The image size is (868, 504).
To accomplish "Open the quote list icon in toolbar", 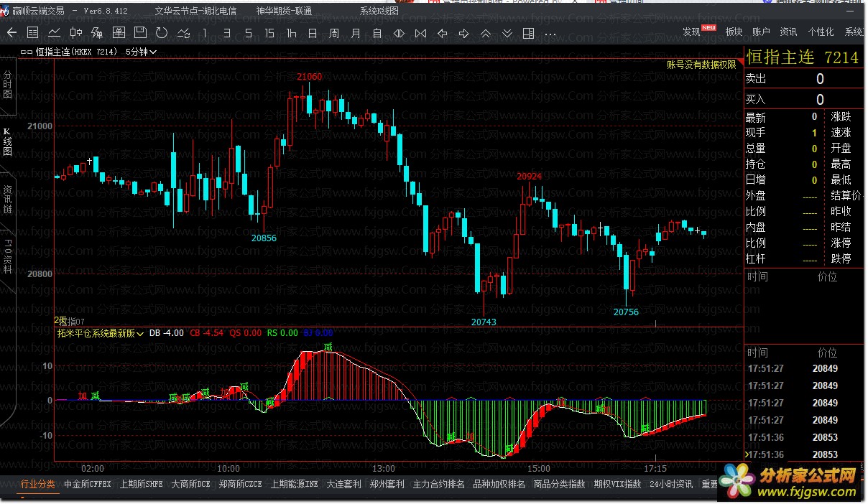I will tap(32, 33).
